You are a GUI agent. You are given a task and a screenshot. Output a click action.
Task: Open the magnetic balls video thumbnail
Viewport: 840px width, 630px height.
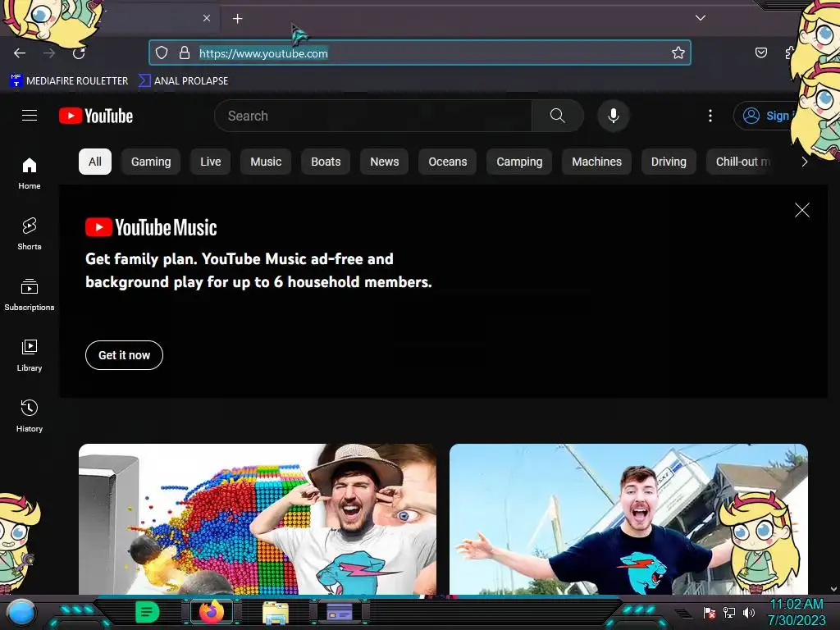258,518
